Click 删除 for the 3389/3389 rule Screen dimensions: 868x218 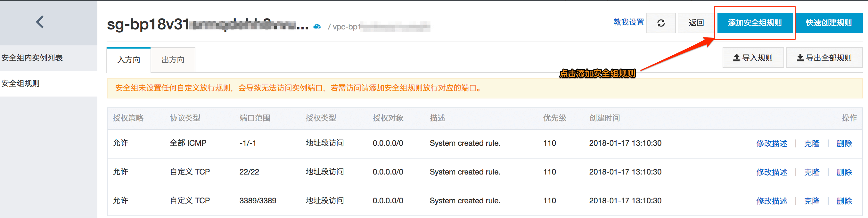pos(844,201)
